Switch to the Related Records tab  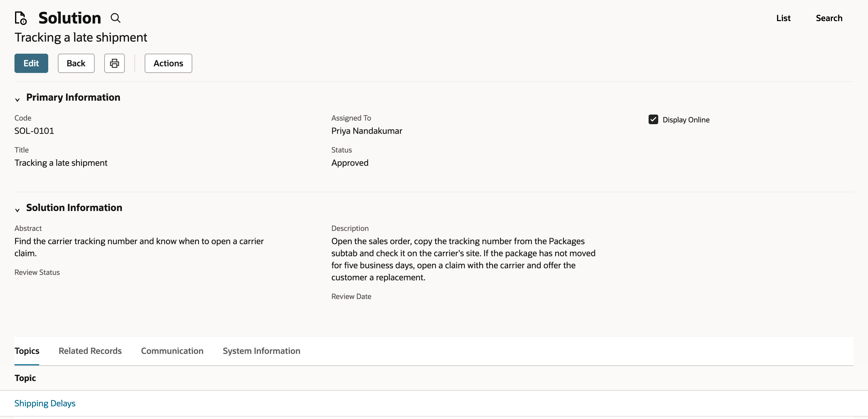coord(90,351)
